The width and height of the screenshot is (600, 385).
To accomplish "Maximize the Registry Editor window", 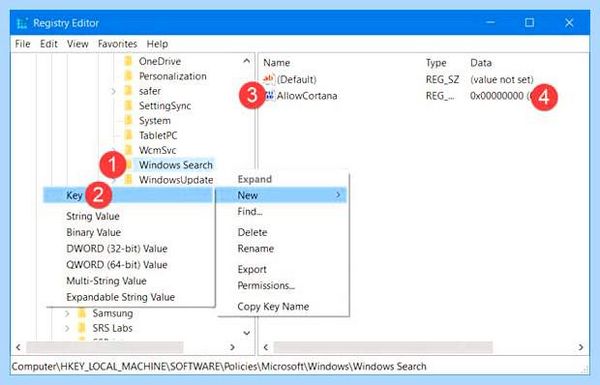I will [530, 23].
